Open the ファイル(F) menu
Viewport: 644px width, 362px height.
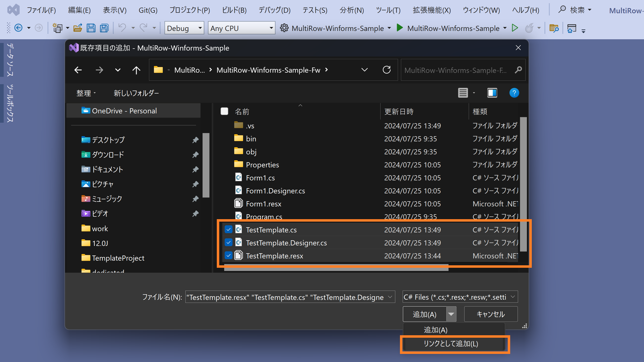click(x=41, y=10)
